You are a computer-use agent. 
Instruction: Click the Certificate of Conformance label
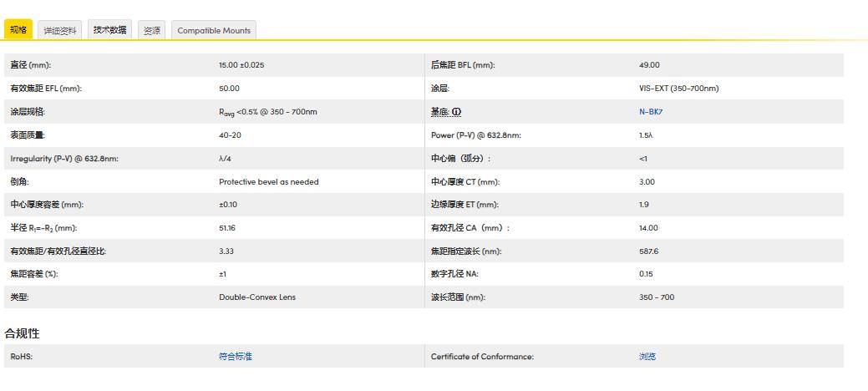point(482,357)
